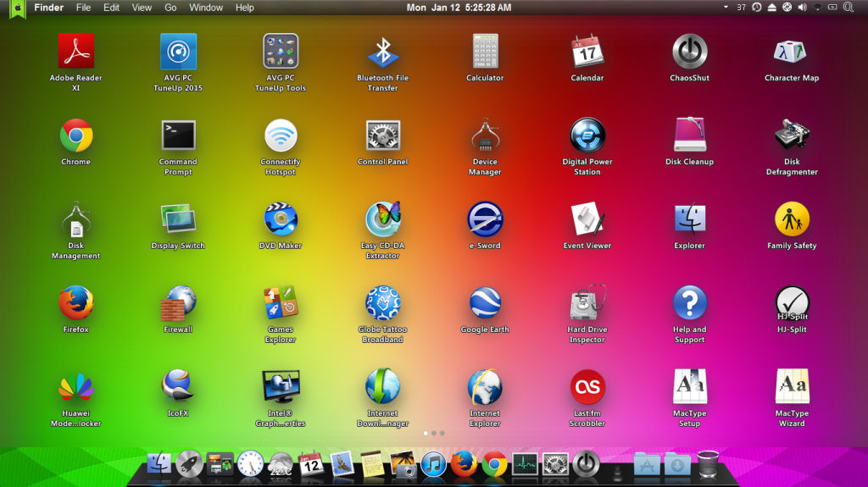Open Finder in the dock
Image resolution: width=868 pixels, height=487 pixels.
point(159,464)
